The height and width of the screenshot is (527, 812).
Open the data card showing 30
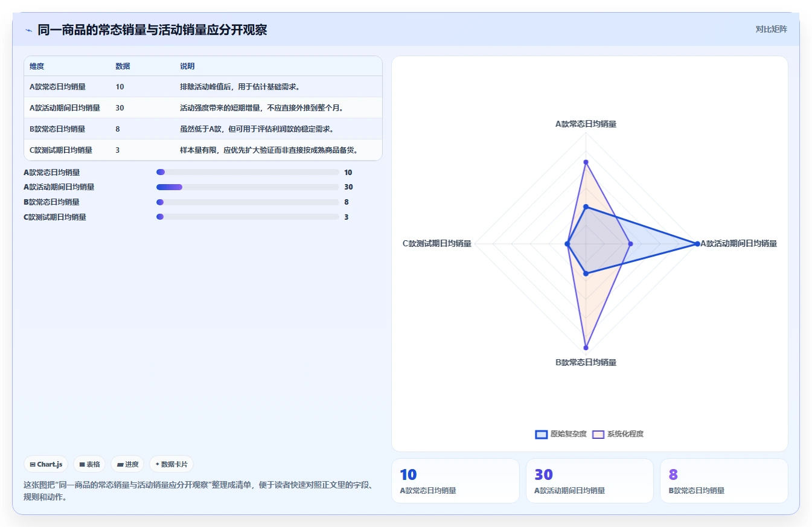589,481
